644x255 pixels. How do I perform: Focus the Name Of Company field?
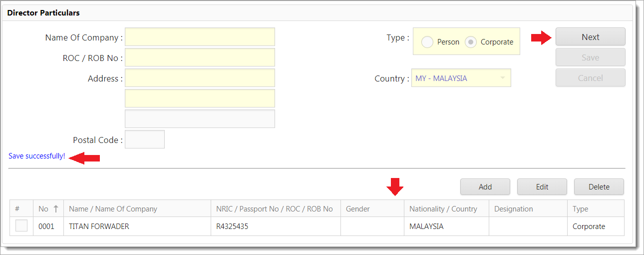200,37
